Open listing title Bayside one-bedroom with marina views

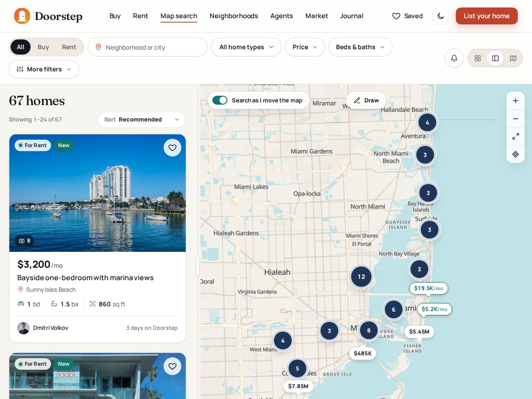click(86, 278)
